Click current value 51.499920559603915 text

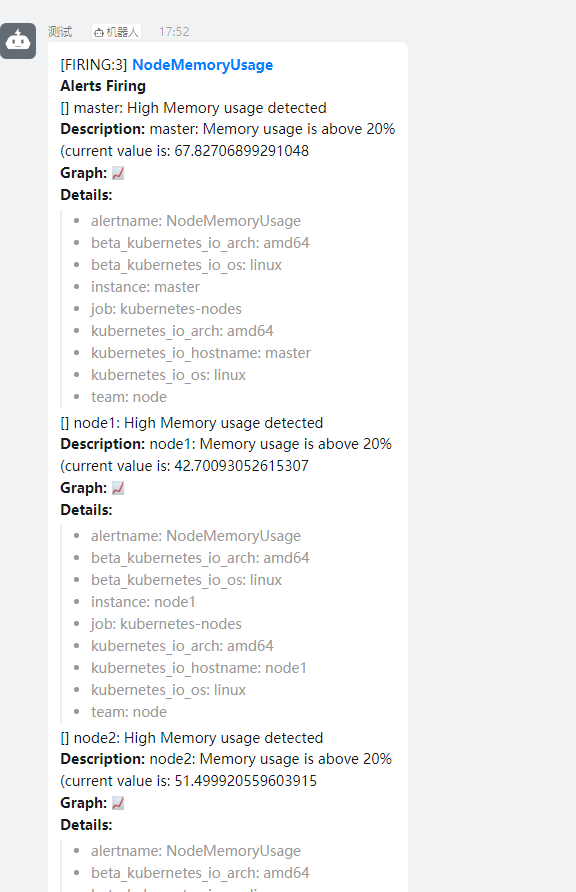pyautogui.click(x=189, y=782)
